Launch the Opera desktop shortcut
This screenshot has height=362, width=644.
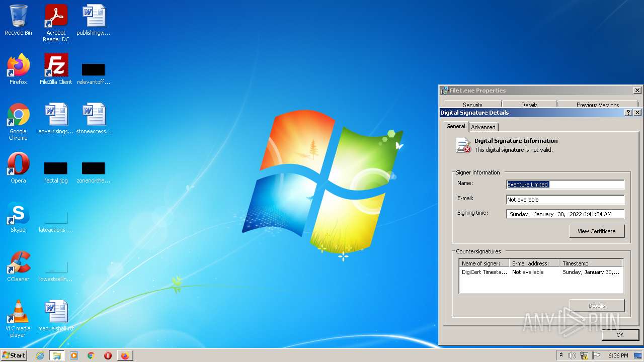coord(18,168)
